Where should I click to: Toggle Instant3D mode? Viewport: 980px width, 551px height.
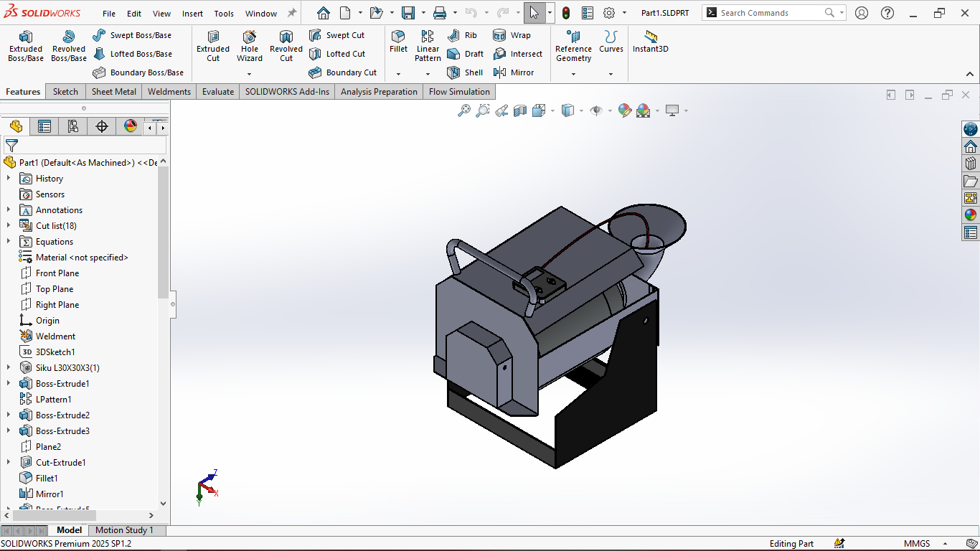(x=651, y=42)
